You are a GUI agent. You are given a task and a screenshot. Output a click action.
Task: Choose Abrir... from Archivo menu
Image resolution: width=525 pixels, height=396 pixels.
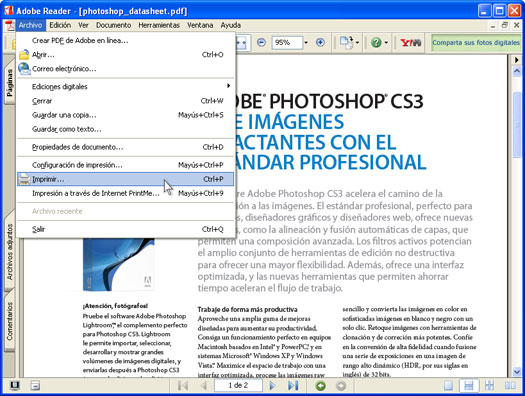(x=126, y=55)
